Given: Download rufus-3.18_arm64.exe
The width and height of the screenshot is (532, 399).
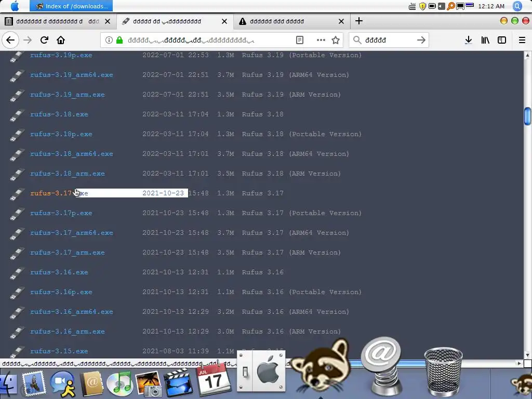Looking at the screenshot, I should coord(72,154).
